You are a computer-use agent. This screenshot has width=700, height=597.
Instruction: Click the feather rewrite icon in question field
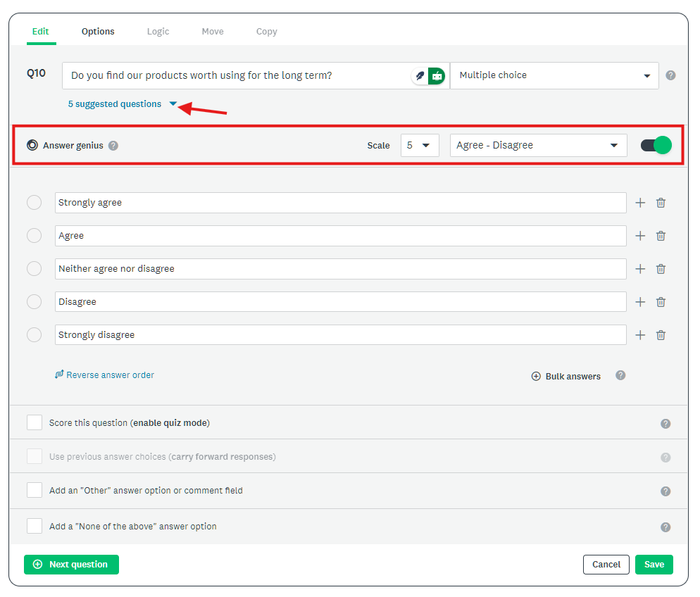click(420, 75)
